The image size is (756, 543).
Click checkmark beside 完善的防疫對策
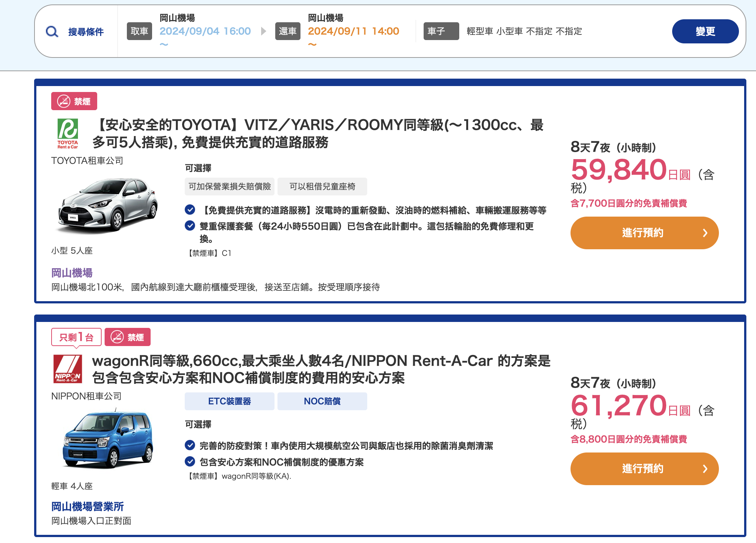click(x=190, y=445)
